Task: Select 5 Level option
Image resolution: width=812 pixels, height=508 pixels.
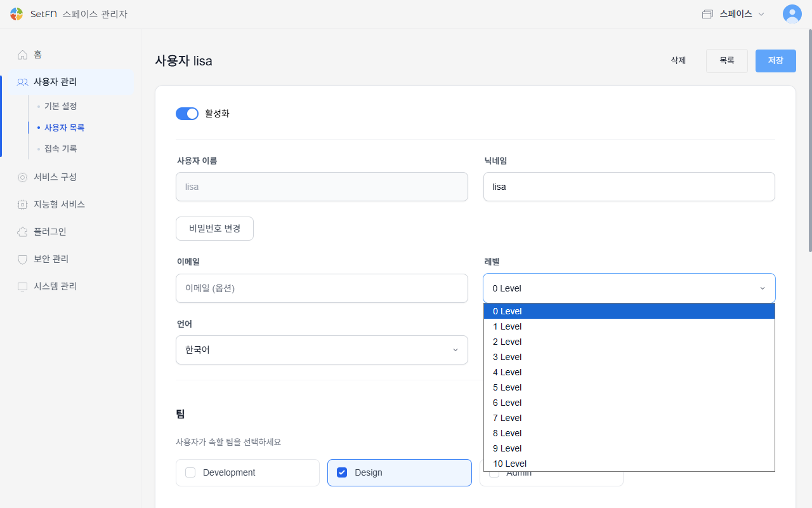Action: [x=629, y=387]
